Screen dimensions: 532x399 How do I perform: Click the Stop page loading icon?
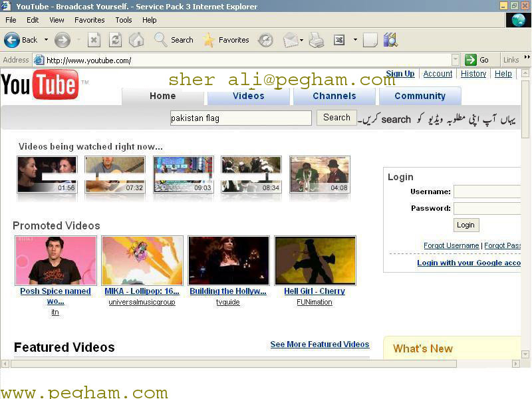pyautogui.click(x=94, y=40)
